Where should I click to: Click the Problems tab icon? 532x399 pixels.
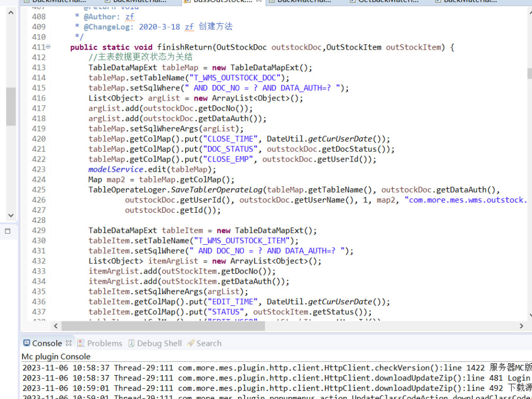tap(81, 343)
